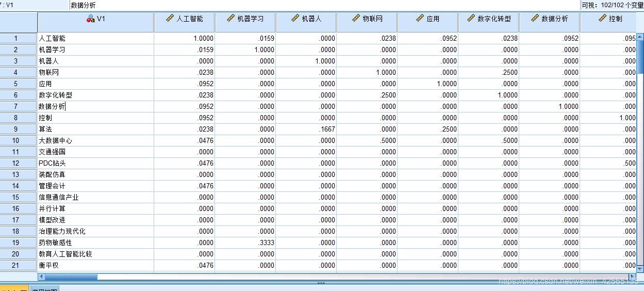Click the vertical scrollbar up arrow
644x291 pixels.
[x=640, y=37]
